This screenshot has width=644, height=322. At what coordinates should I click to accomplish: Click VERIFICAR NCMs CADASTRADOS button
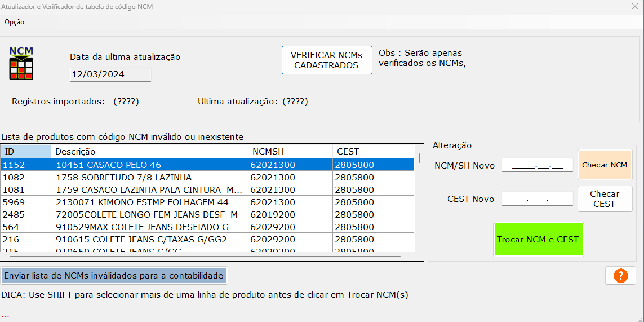point(327,60)
